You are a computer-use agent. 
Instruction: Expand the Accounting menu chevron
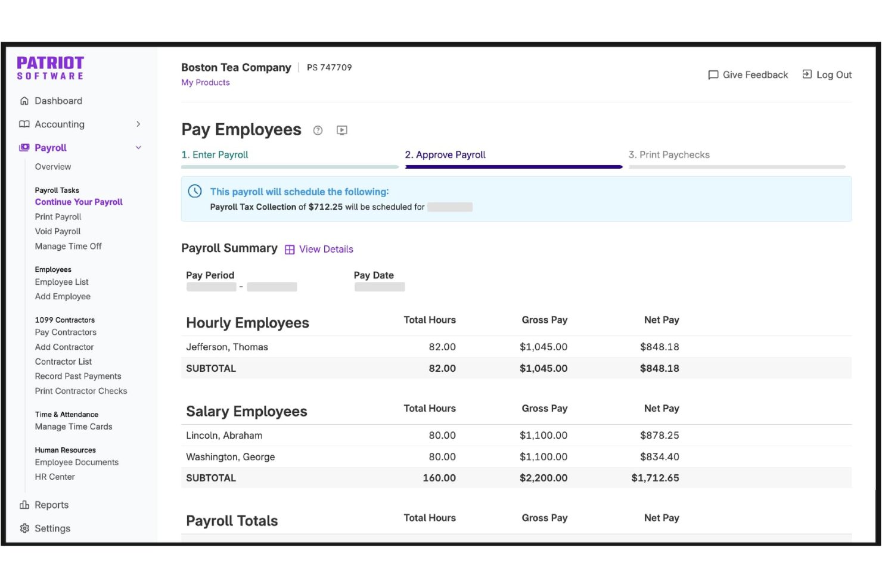click(x=138, y=124)
